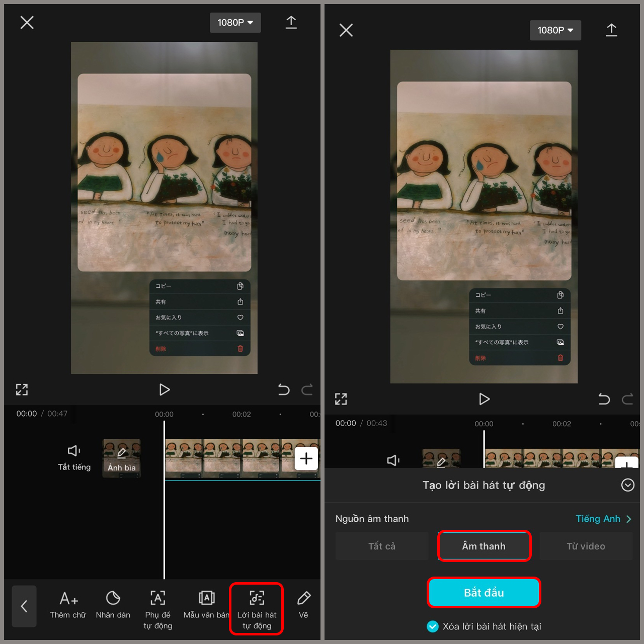Enter fullscreen preview in right screen
This screenshot has width=644, height=644.
pos(341,399)
